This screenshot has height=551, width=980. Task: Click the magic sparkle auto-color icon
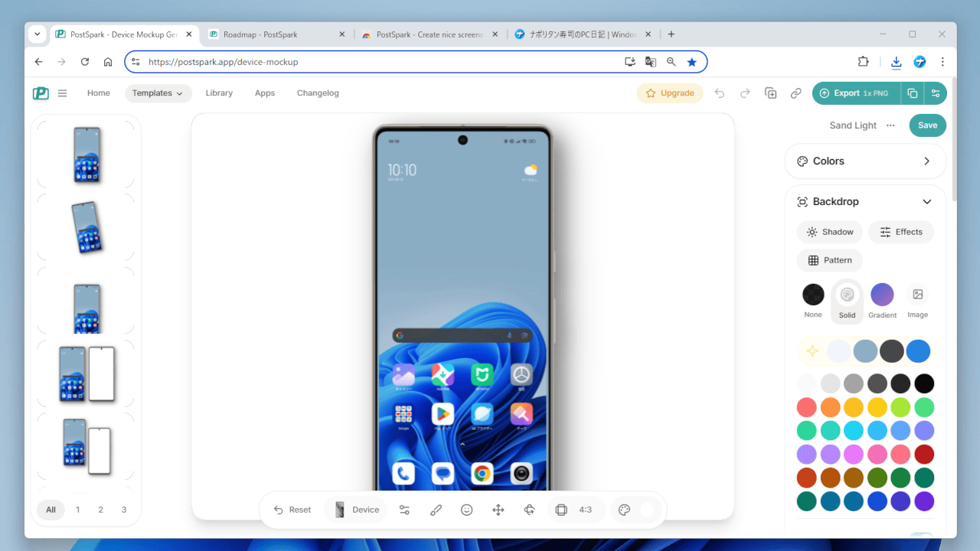pyautogui.click(x=813, y=351)
